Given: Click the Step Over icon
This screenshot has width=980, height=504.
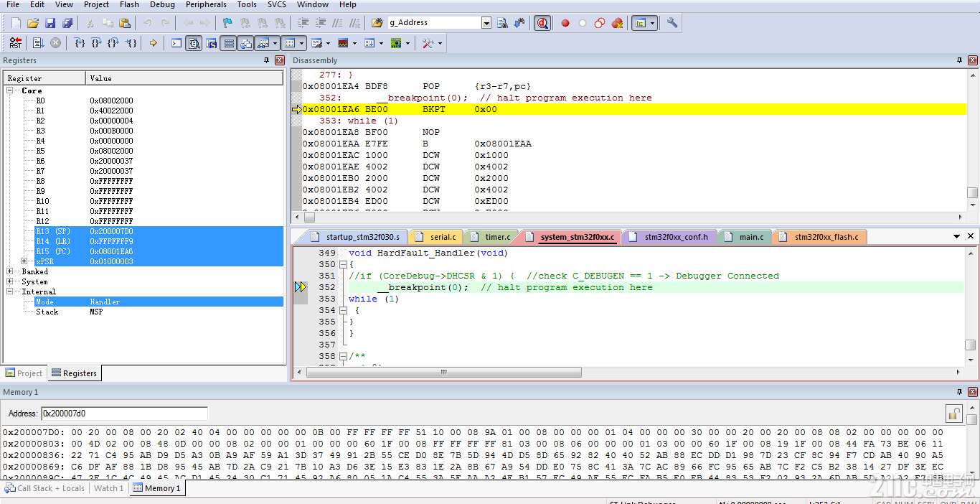Looking at the screenshot, I should (96, 43).
